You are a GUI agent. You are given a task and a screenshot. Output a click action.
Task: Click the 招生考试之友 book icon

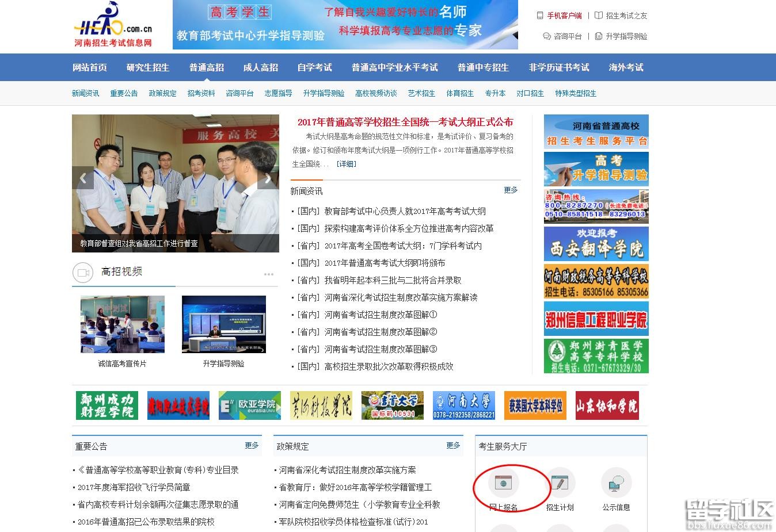599,16
